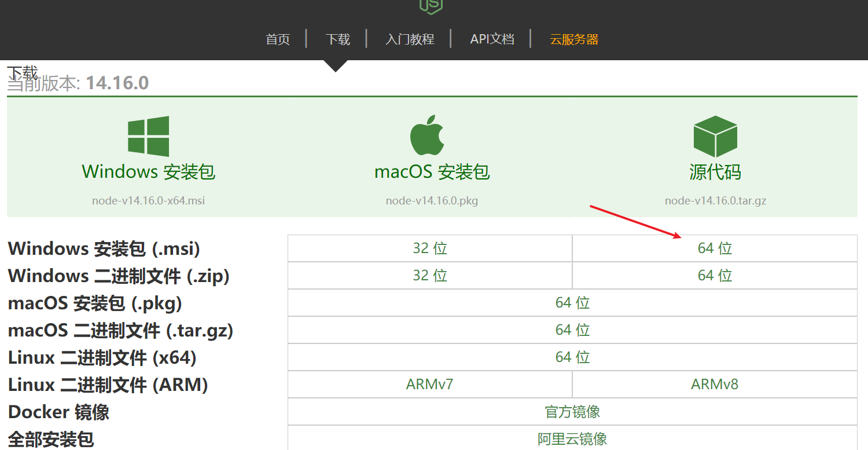Download 64 位 Windows .zip binary
The height and width of the screenshot is (450, 868).
coord(715,276)
